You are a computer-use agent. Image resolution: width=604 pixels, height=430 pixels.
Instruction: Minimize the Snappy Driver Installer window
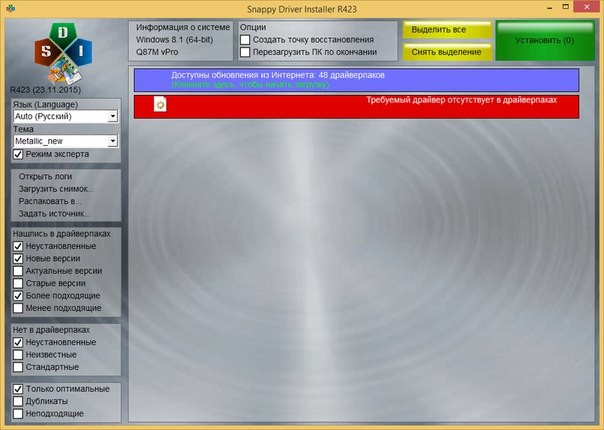(x=549, y=7)
